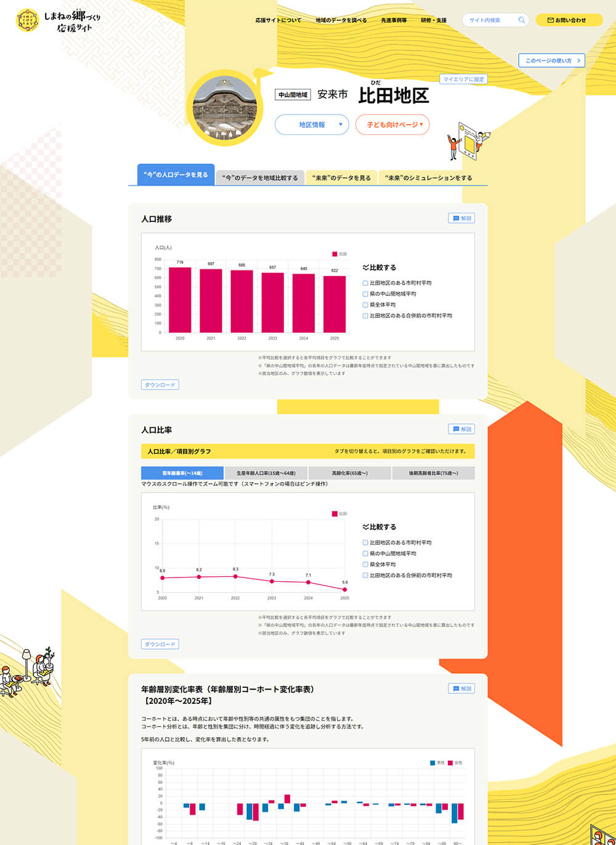Image resolution: width=616 pixels, height=845 pixels.
Task: Check 県全体平均 in 人口推移 comparison
Action: point(365,305)
